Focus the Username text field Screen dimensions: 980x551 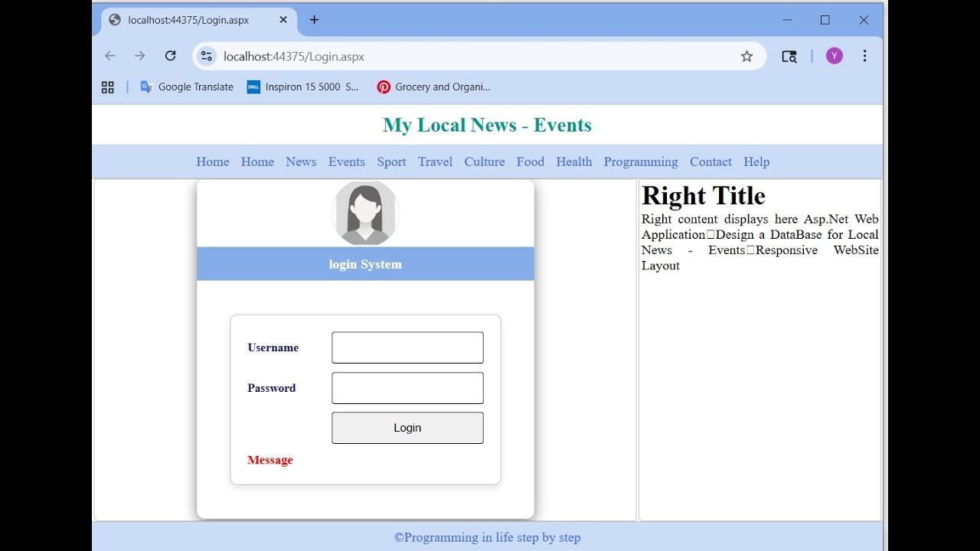click(x=407, y=347)
